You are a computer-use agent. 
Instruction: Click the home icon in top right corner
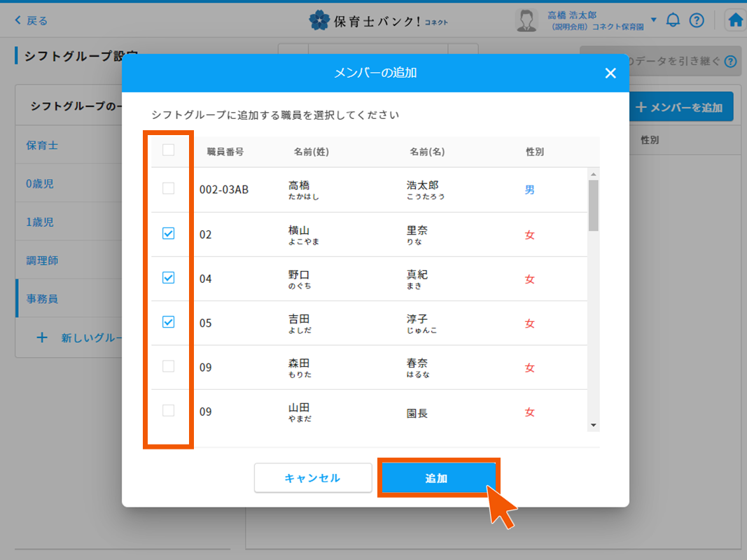click(x=734, y=20)
